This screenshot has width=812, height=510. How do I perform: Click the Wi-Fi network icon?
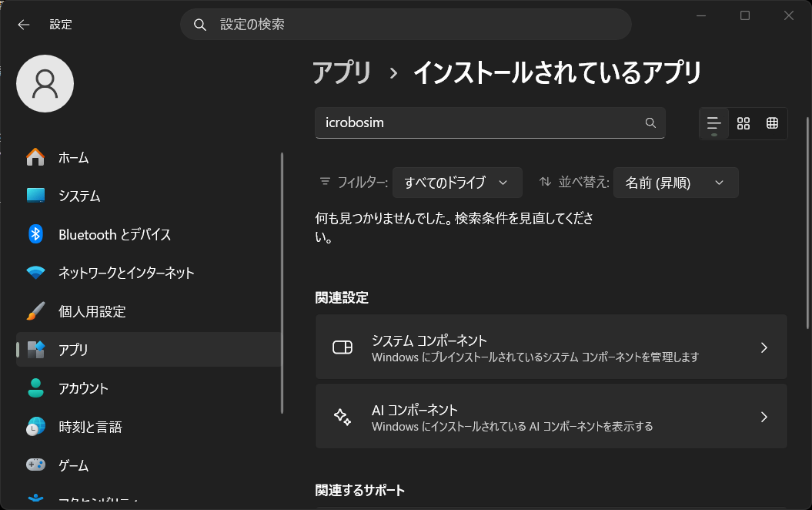point(35,273)
